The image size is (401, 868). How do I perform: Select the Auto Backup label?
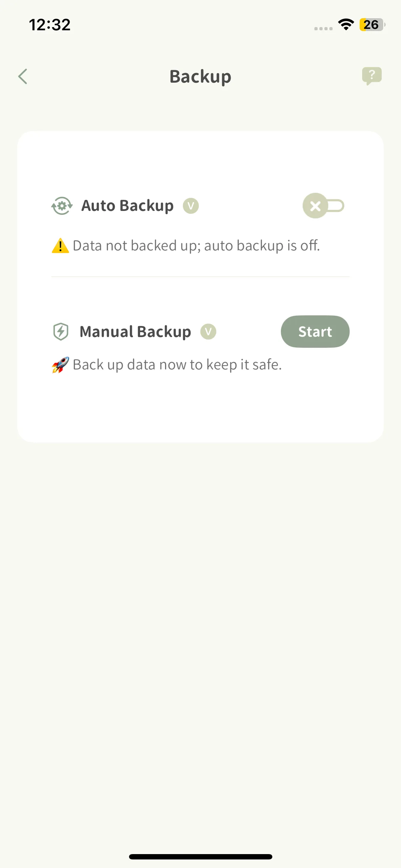click(127, 206)
